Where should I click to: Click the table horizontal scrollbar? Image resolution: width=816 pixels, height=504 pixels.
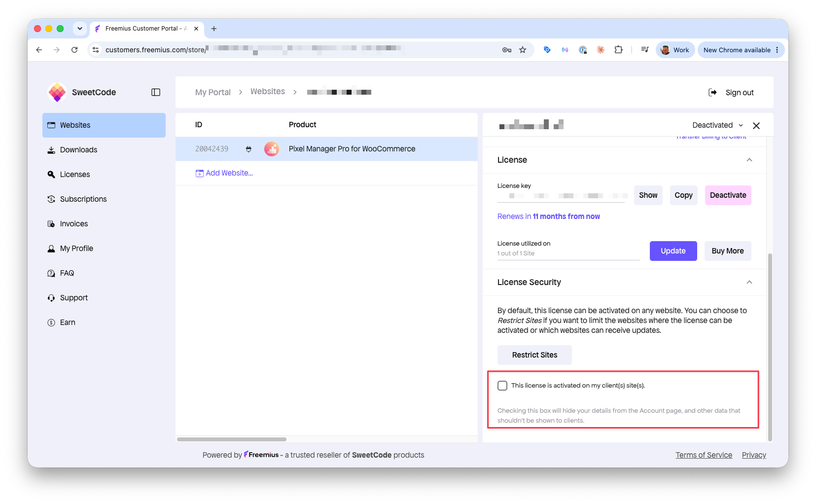(232, 439)
